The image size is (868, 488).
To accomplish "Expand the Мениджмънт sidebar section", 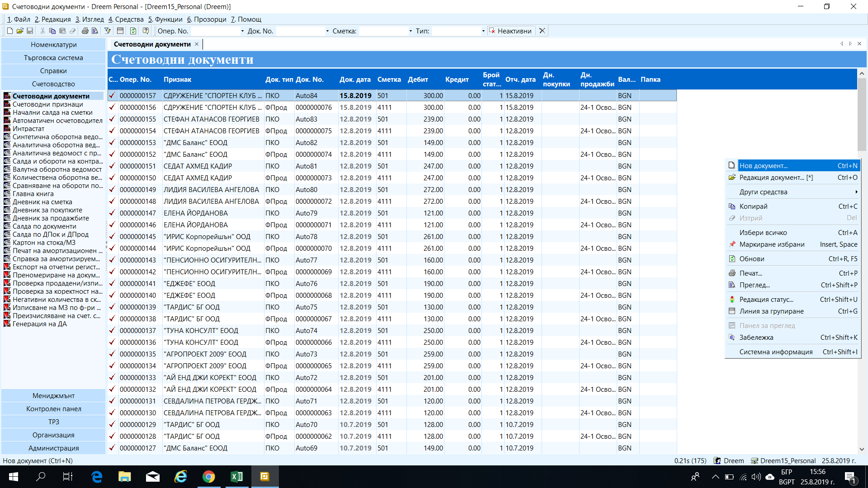I will 53,395.
